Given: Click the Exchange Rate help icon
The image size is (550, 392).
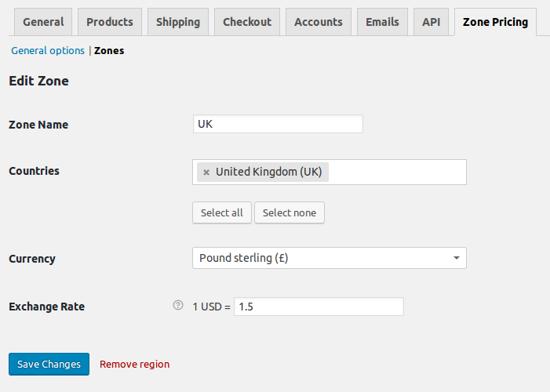Looking at the screenshot, I should (178, 306).
